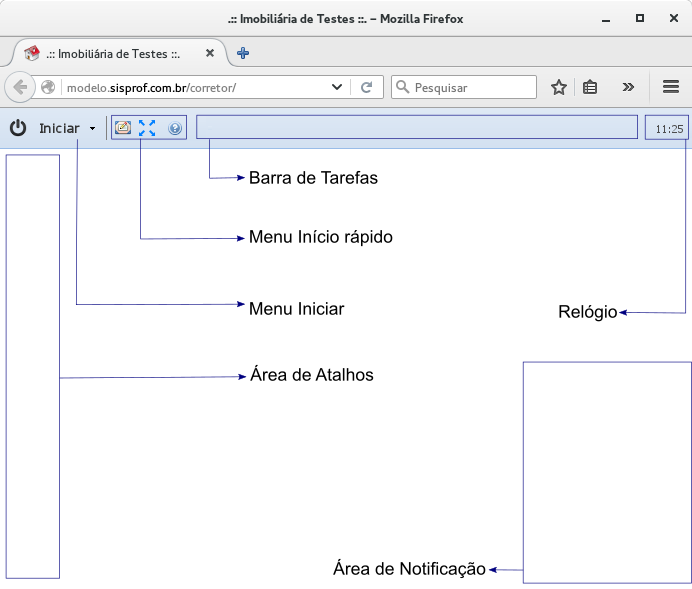
Task: Show bookmarks list icon in Firefox toolbar
Action: click(x=591, y=87)
